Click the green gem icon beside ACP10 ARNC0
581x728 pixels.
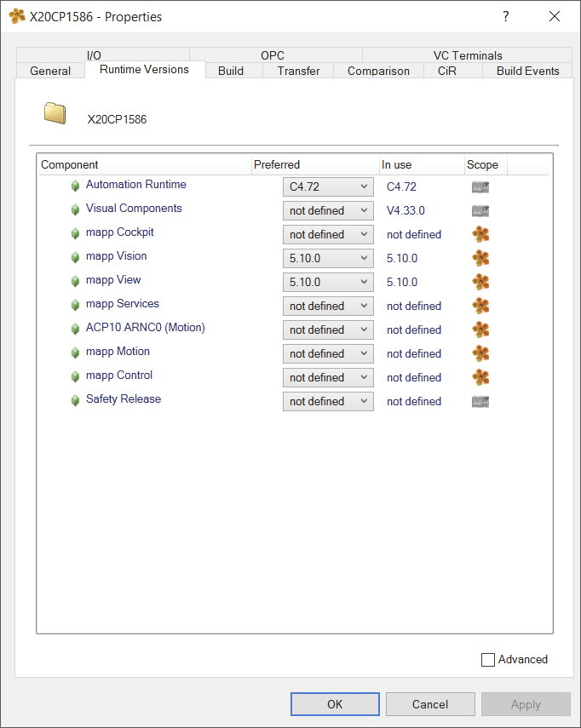(x=75, y=330)
